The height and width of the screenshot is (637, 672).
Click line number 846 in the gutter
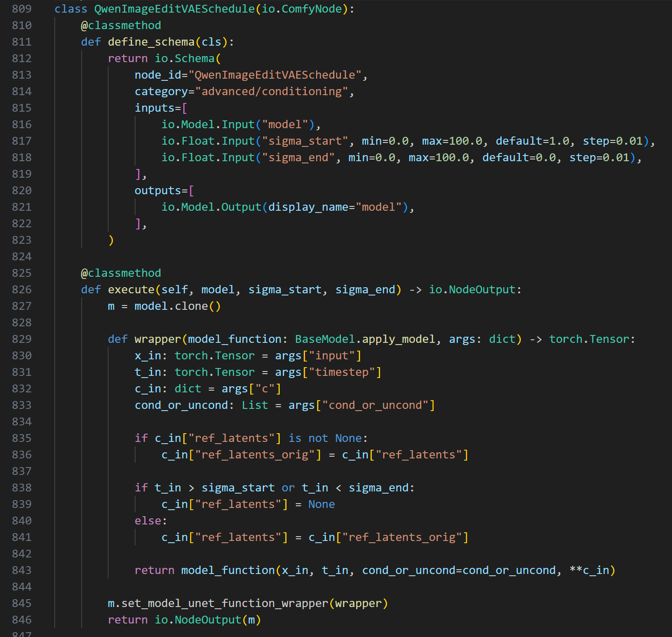click(x=22, y=620)
